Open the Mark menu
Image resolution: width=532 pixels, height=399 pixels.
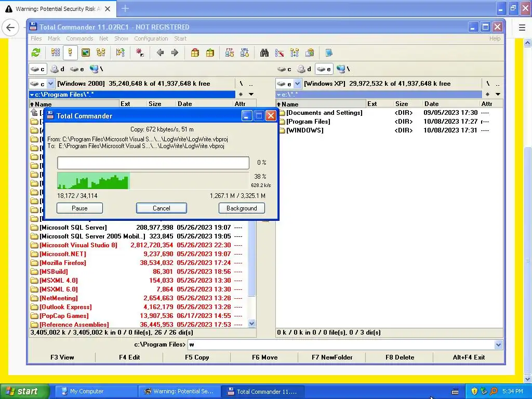click(x=54, y=38)
